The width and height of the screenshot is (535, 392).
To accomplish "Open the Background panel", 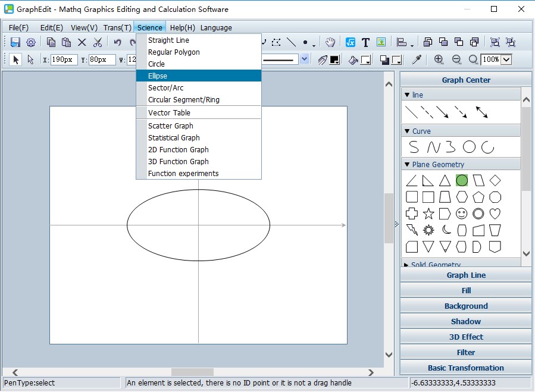I will tap(466, 306).
